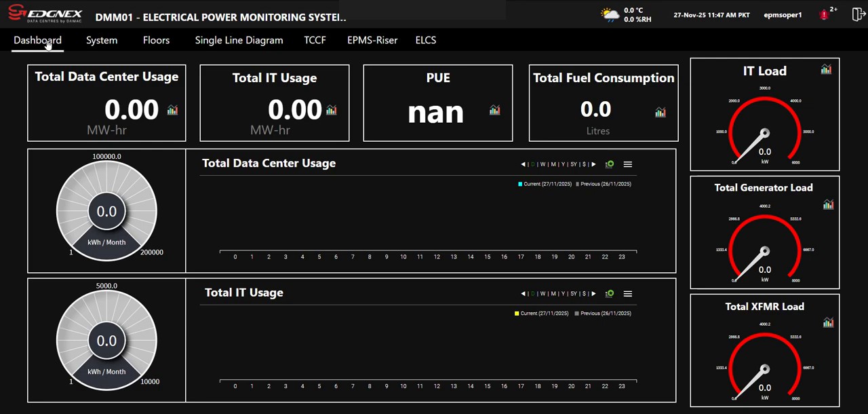The width and height of the screenshot is (868, 414).
Task: Open trend chart icon on PUE card
Action: coord(494,110)
